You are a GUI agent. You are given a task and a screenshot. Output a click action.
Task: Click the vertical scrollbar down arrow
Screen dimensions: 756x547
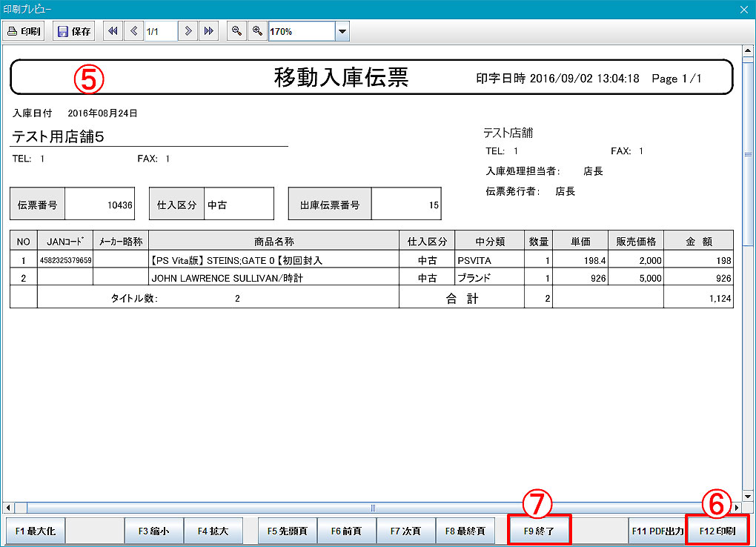pyautogui.click(x=748, y=495)
